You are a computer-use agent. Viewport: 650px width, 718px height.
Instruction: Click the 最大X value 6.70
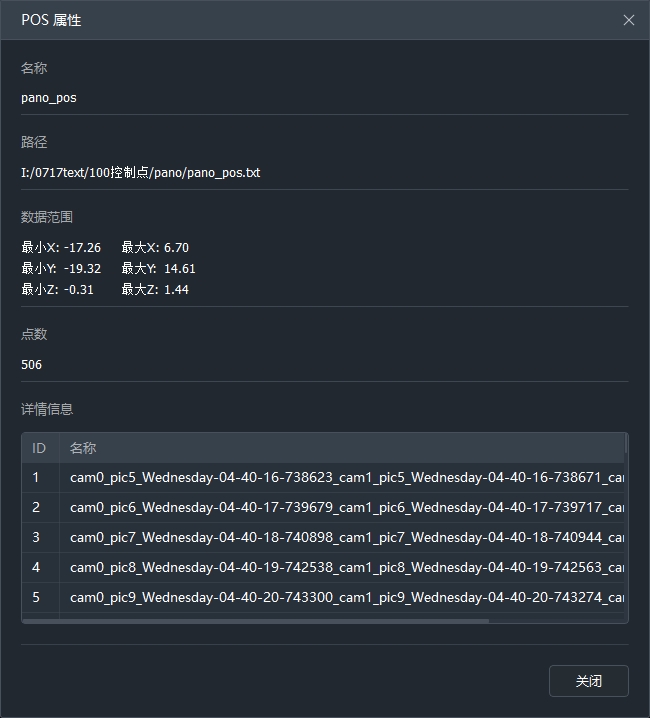[x=176, y=247]
